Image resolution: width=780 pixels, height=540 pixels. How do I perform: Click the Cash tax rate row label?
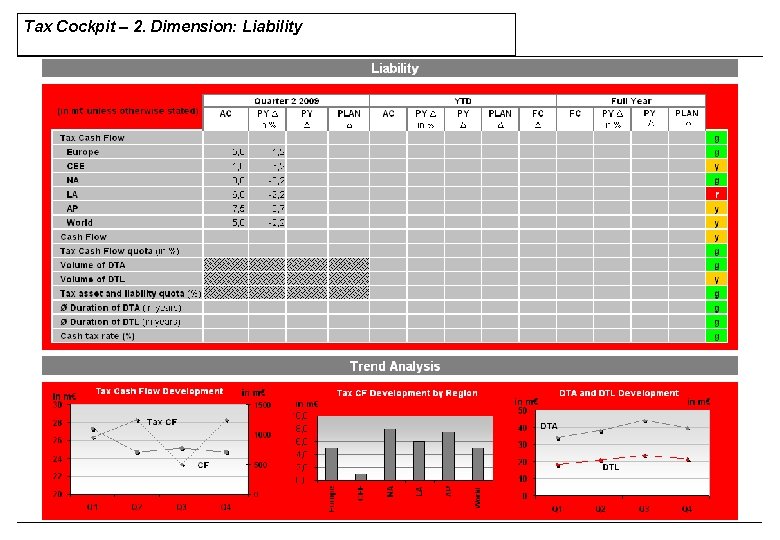tap(98, 336)
